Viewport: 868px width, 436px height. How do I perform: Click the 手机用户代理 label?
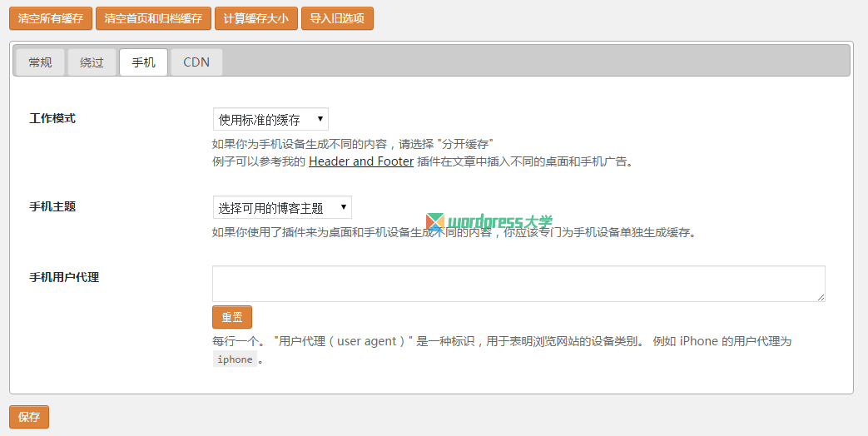64,277
